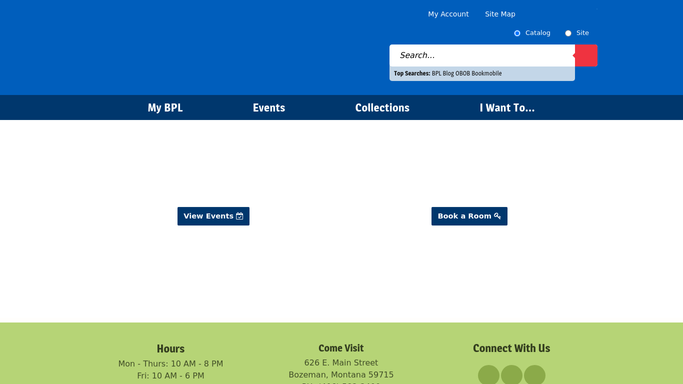683x384 pixels.
Task: Choose the BPL Blog top search
Action: tap(443, 74)
